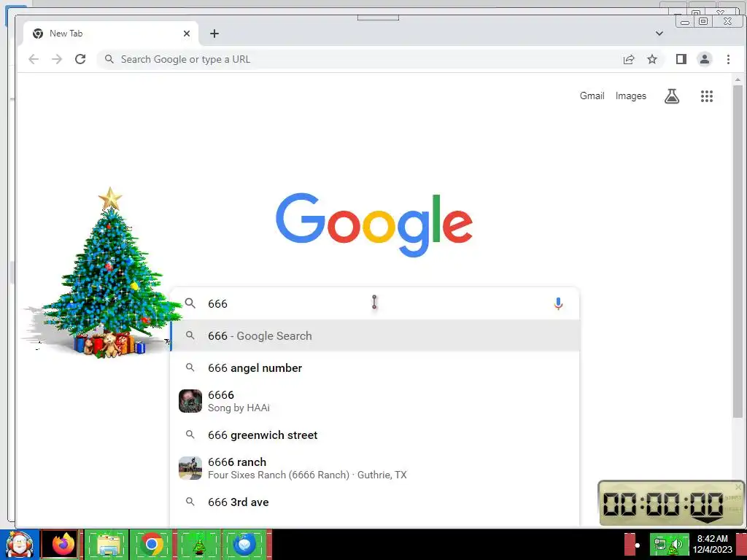
Task: Open Search Labs flask icon
Action: (x=672, y=96)
